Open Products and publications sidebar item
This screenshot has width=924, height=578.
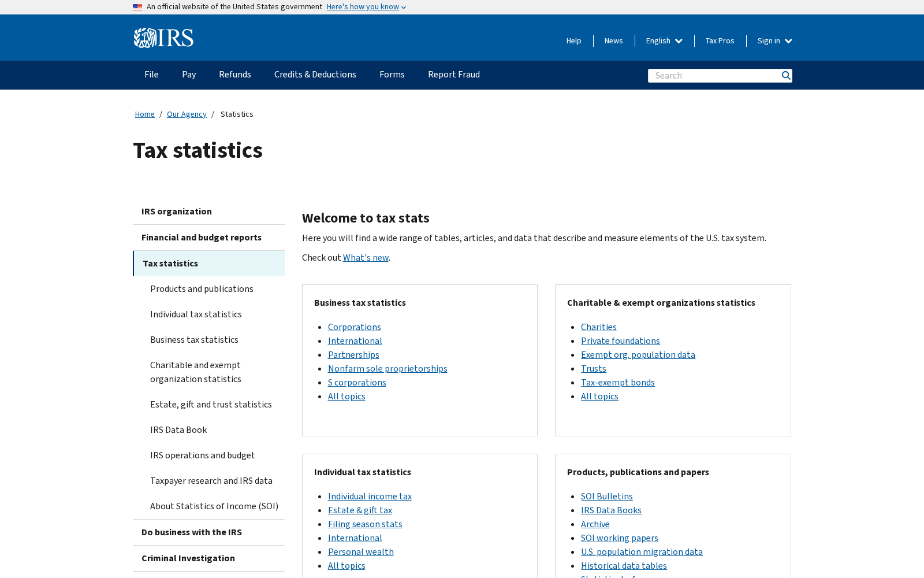click(x=202, y=289)
